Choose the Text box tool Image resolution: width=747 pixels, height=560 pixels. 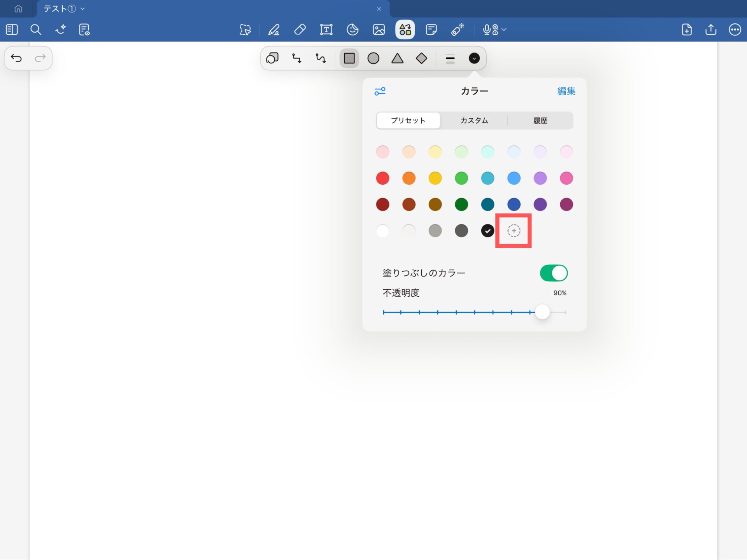coord(326,30)
